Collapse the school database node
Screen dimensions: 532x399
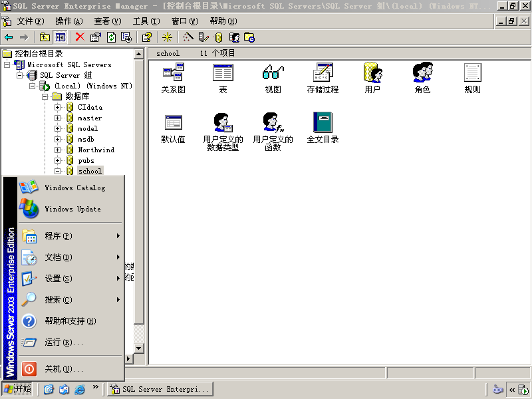coord(57,171)
